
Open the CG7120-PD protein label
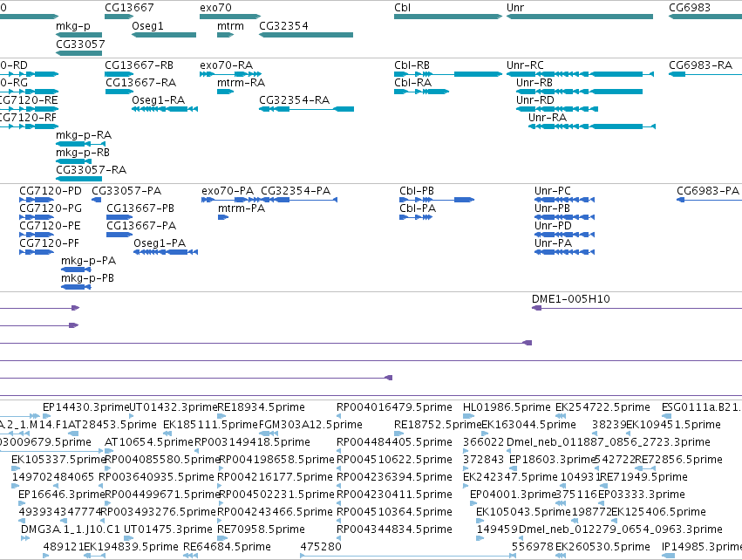pyautogui.click(x=51, y=191)
